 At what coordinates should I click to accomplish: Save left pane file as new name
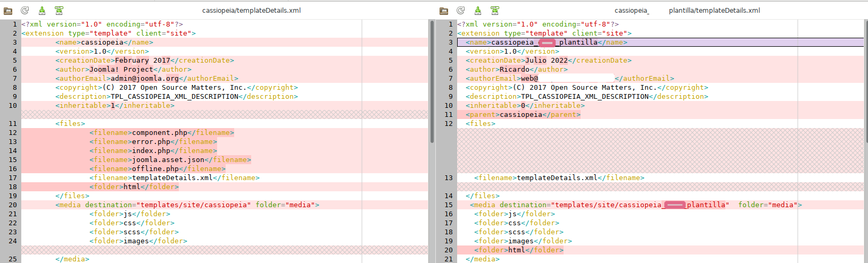click(59, 11)
